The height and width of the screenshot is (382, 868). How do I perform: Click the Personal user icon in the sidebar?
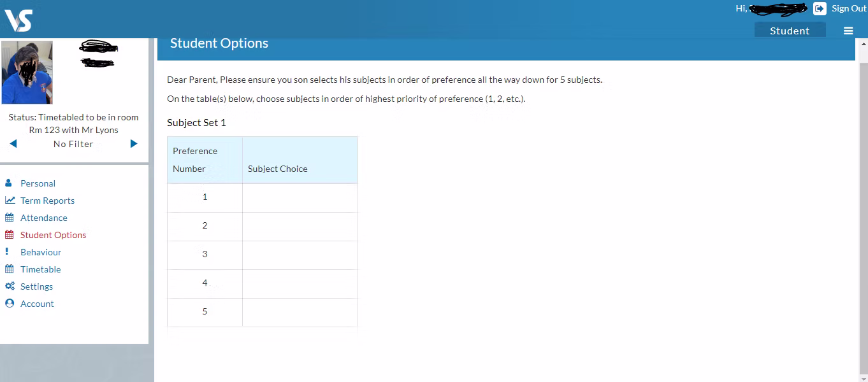coord(9,183)
